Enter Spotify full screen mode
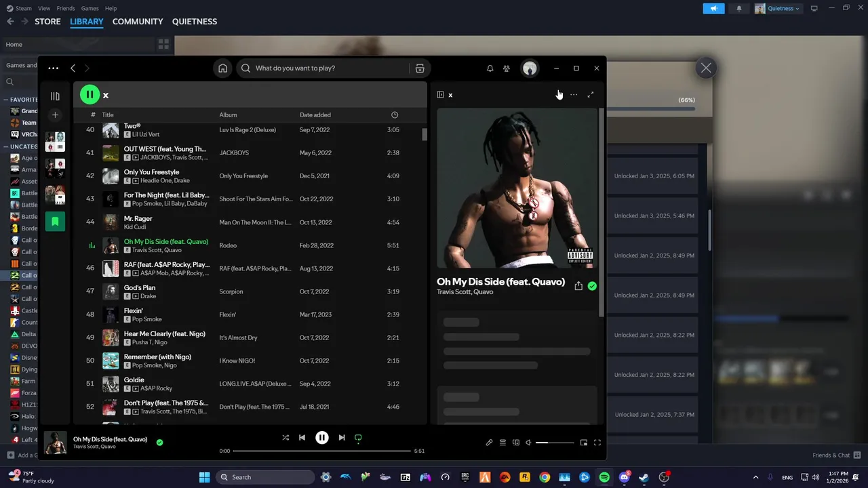The image size is (868, 488). pyautogui.click(x=597, y=443)
